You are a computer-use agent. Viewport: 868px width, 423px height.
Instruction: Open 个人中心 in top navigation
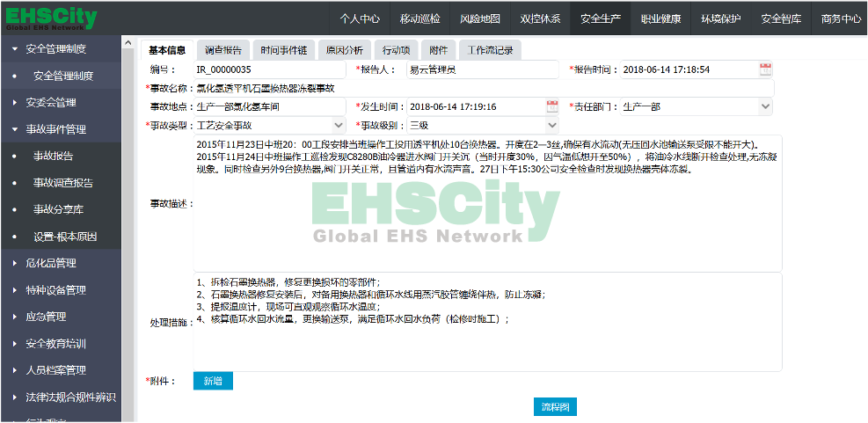360,18
